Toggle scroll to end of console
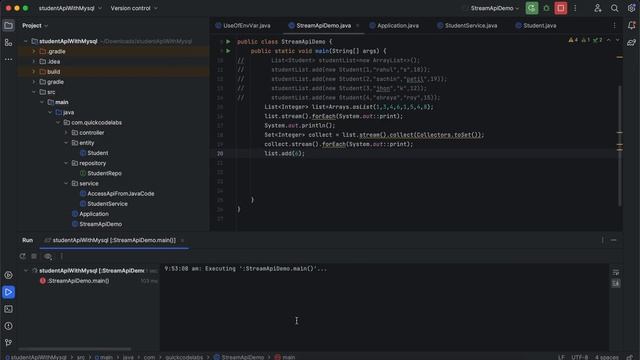Screen dimensions: 640x360 (616, 283)
